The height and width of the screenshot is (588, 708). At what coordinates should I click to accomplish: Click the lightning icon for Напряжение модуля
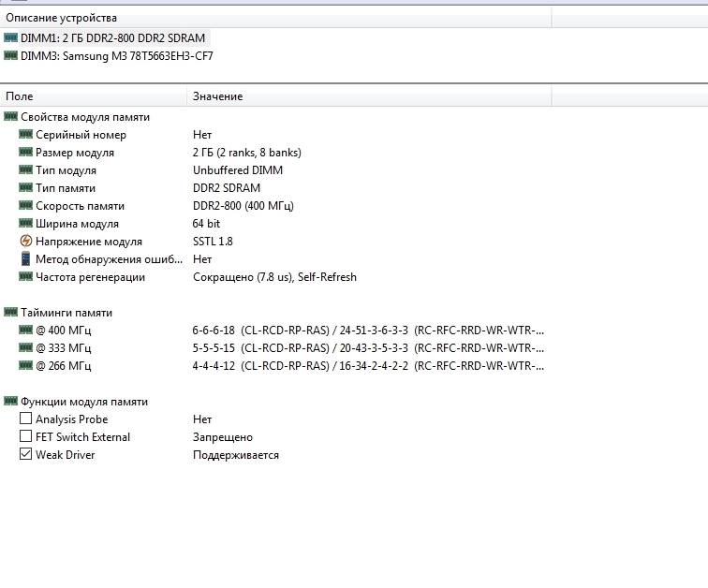pos(26,241)
